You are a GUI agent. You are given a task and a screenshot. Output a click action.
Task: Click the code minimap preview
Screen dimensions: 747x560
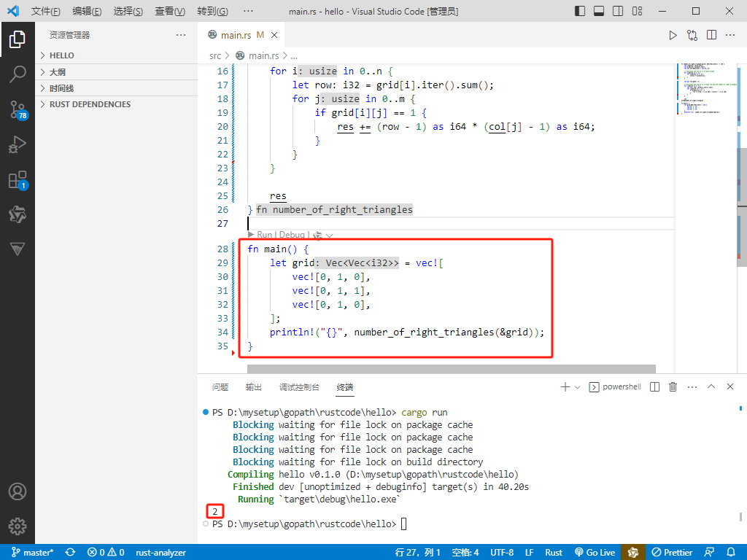(x=706, y=89)
